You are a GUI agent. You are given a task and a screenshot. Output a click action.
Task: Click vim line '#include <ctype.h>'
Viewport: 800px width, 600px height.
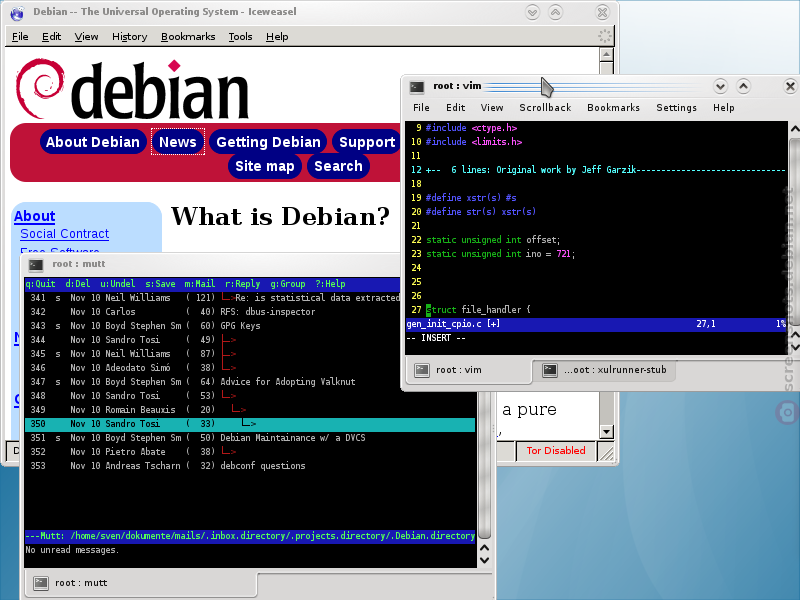(x=471, y=128)
